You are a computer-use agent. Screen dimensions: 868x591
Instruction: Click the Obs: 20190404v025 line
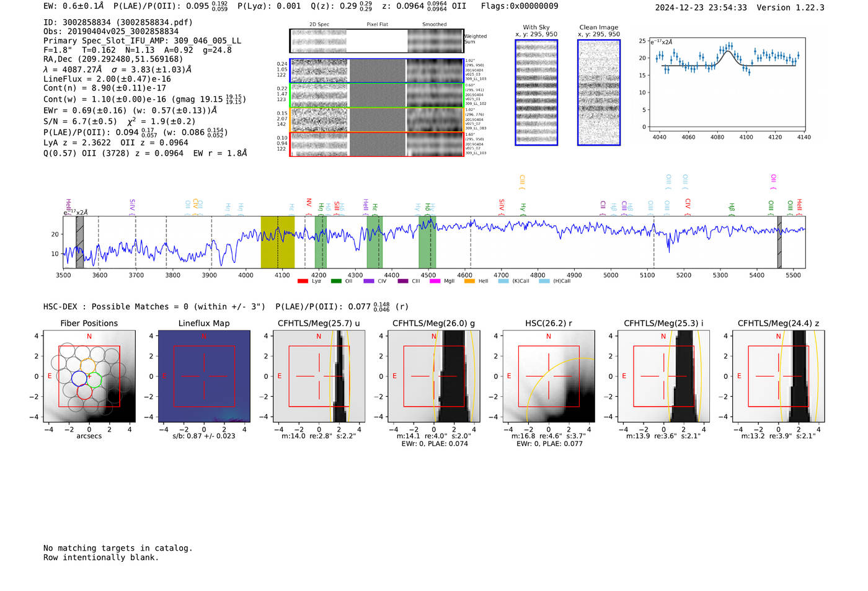click(111, 32)
